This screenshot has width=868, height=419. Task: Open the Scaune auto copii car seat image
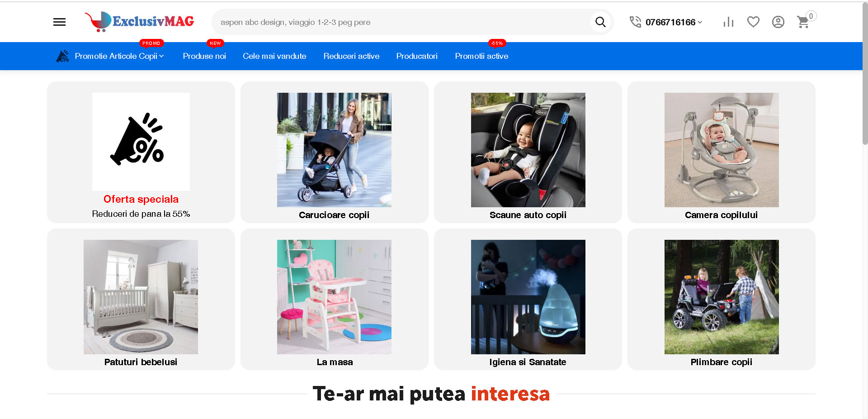[528, 150]
